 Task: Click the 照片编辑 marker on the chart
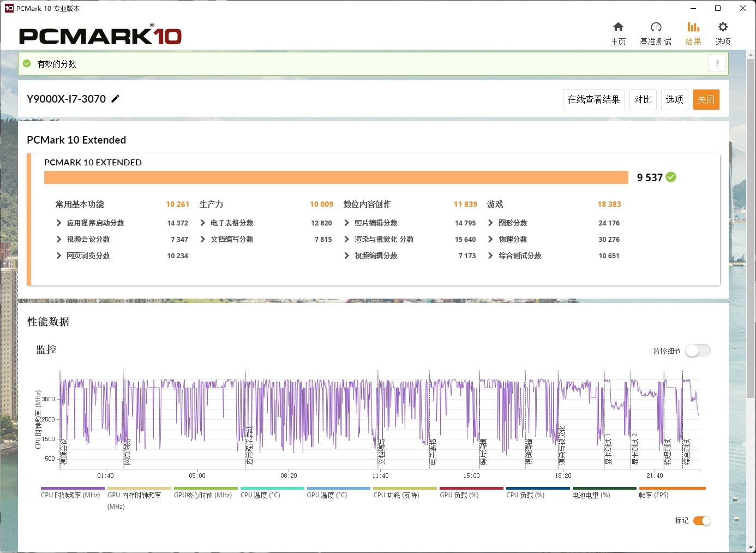click(484, 451)
